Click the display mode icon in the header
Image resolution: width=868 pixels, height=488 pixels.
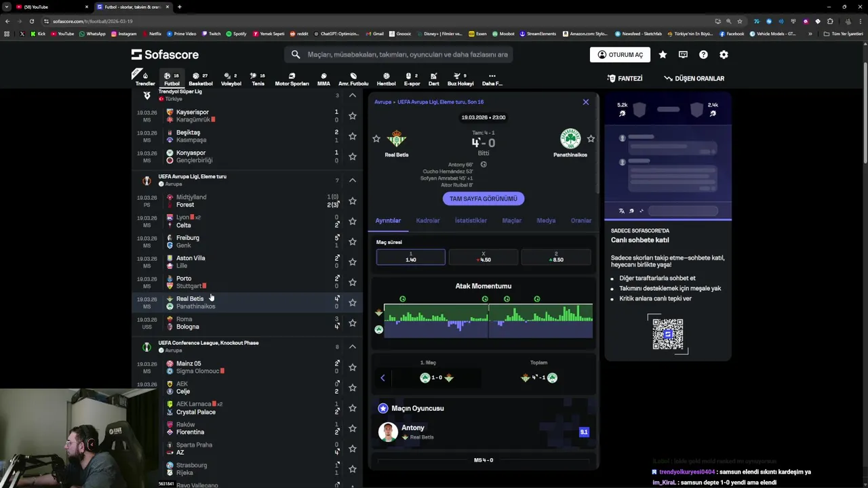[683, 55]
